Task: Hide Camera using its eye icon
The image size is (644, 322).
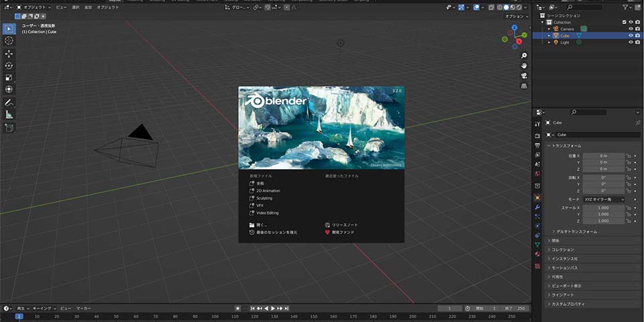Action: point(631,29)
